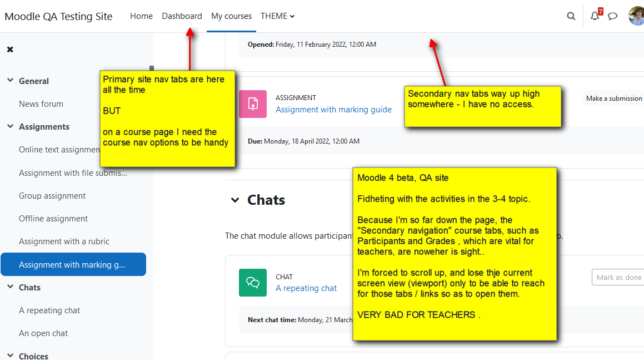Close the course index drawer
The image size is (644, 360).
point(10,50)
